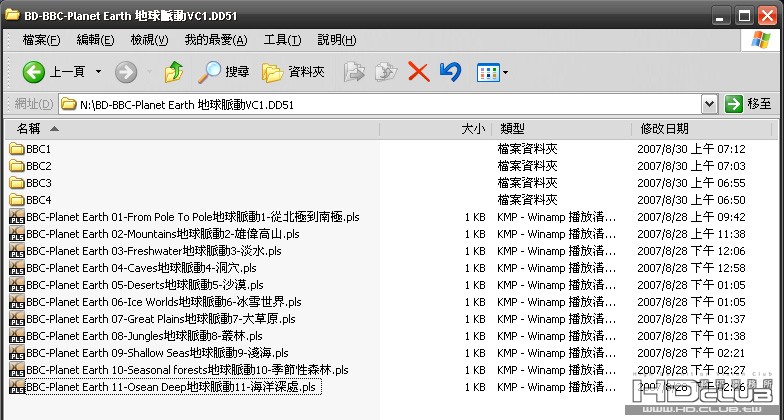The image size is (784, 420).
Task: Click date '2007/8/30 上午 07:12'
Action: point(691,149)
